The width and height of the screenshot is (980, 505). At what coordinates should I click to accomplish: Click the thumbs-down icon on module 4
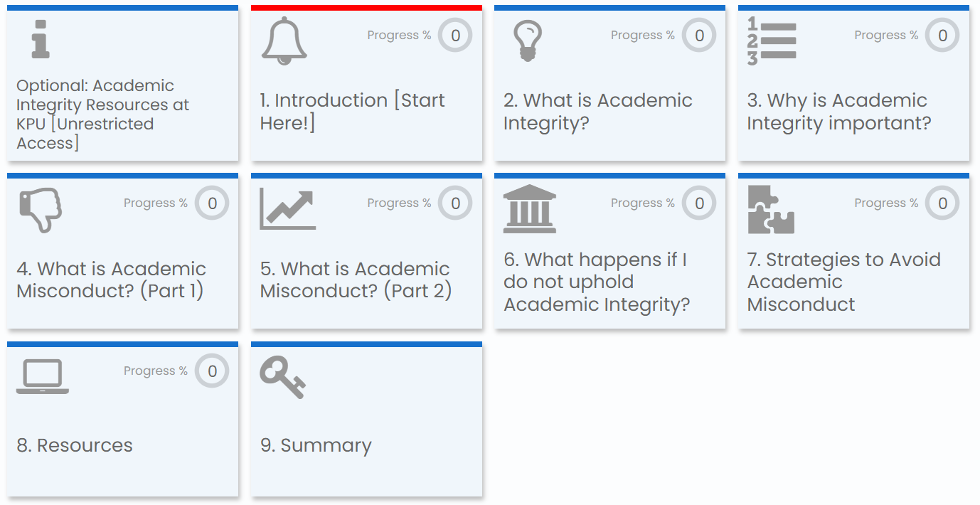(x=41, y=210)
